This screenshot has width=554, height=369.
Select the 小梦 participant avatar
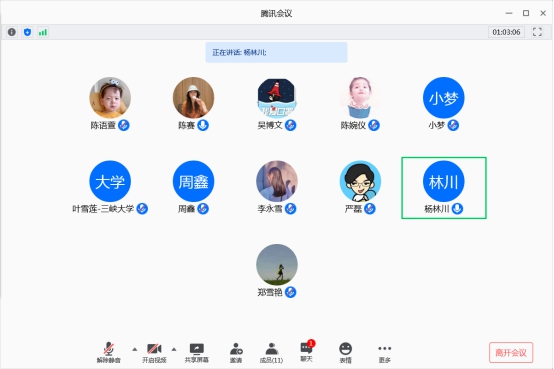point(443,98)
